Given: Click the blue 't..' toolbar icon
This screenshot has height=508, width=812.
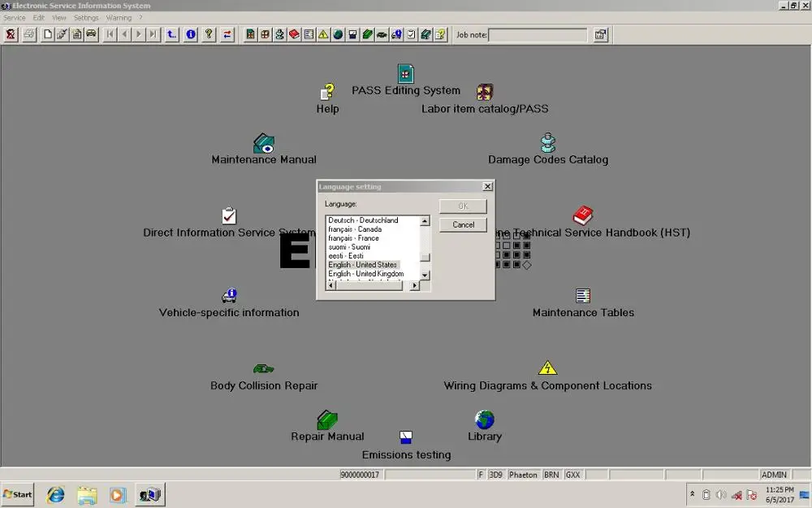Looking at the screenshot, I should [x=171, y=35].
